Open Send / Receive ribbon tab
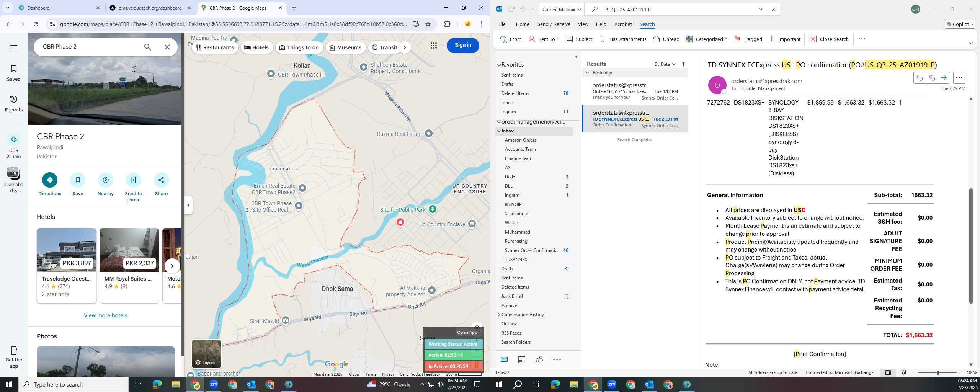Screen dimensions: 980x392 tap(554, 24)
